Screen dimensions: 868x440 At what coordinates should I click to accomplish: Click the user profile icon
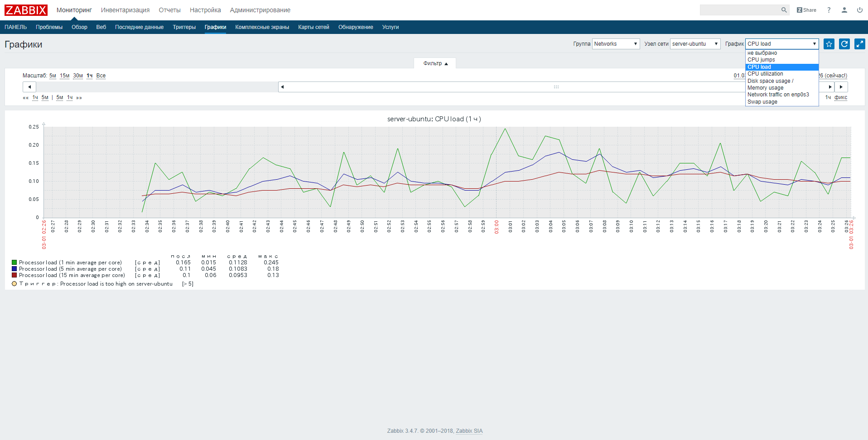click(x=844, y=10)
